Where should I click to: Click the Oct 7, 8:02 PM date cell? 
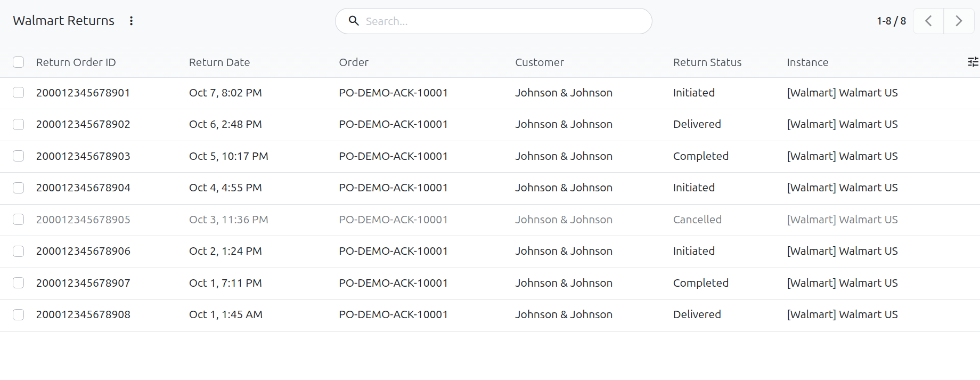point(225,93)
